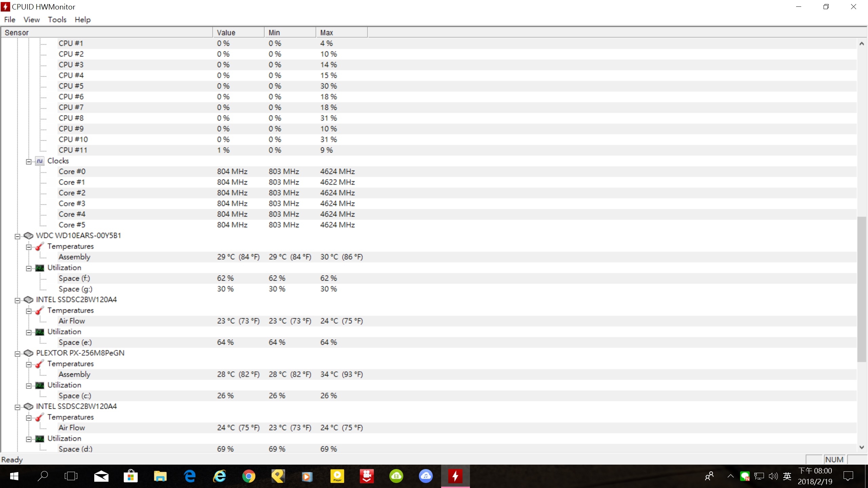Click the drive icon of INTEL SSD holding Space (e:)
The image size is (868, 488).
click(x=28, y=300)
